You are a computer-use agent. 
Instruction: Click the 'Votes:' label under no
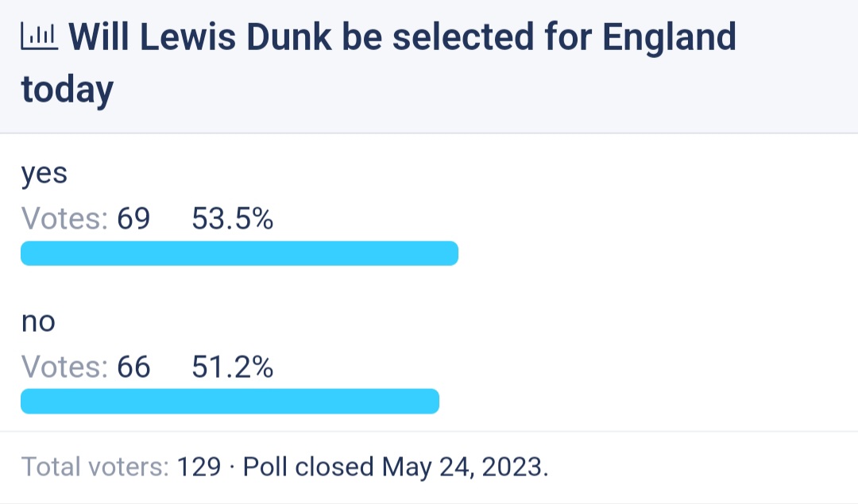point(64,367)
